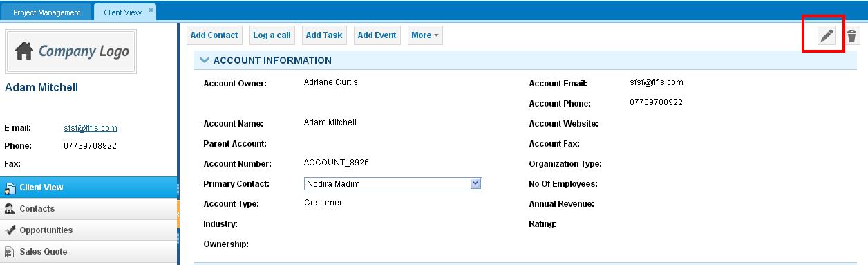
Task: Click the sidebar Phone number 07739708922
Action: (x=91, y=146)
